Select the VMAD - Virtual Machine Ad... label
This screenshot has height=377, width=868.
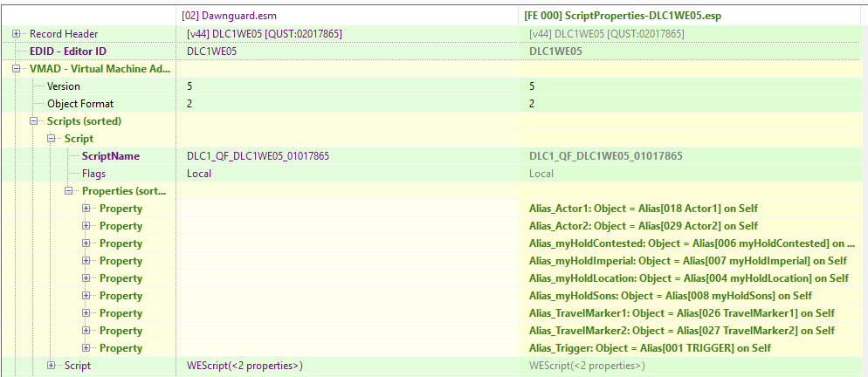pyautogui.click(x=100, y=69)
